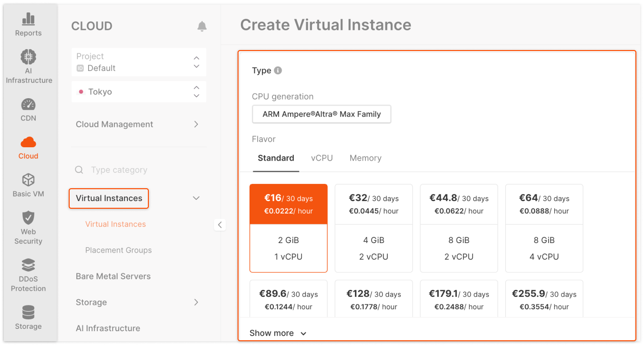
Task: Select the €32 flavor with 4 GiB 2 vCPU
Action: 374,228
